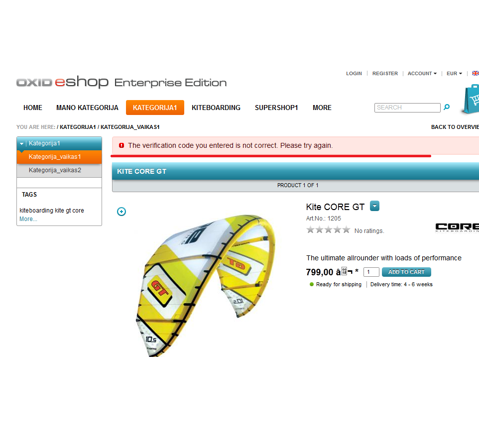The width and height of the screenshot is (479, 448).
Task: Click the language flag icon
Action: 476,73
